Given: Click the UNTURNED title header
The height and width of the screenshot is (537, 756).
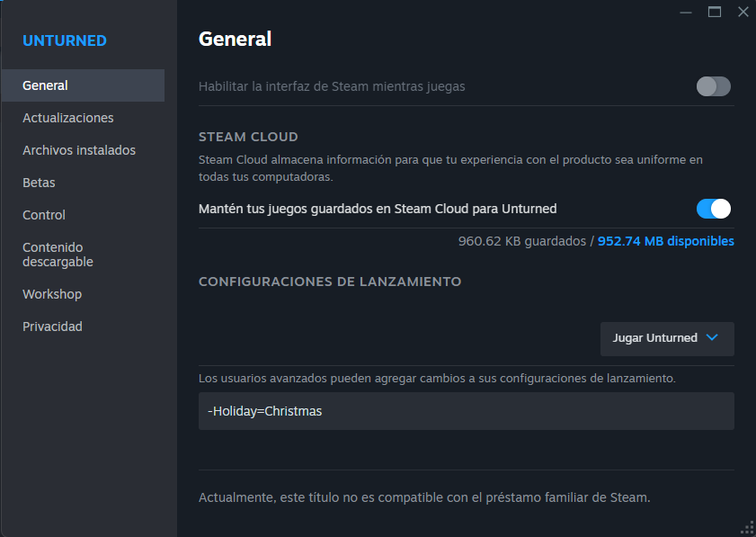Looking at the screenshot, I should click(x=65, y=40).
